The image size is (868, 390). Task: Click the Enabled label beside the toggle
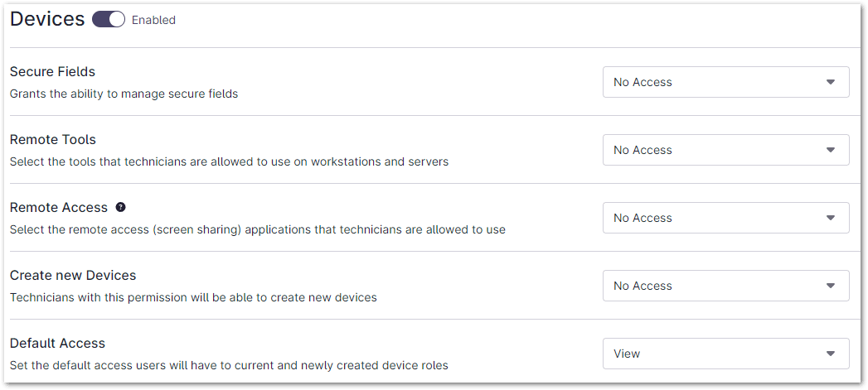tap(153, 20)
